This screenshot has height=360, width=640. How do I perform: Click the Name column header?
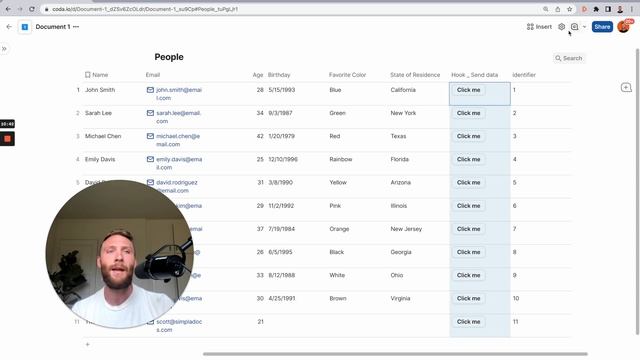(x=96, y=75)
